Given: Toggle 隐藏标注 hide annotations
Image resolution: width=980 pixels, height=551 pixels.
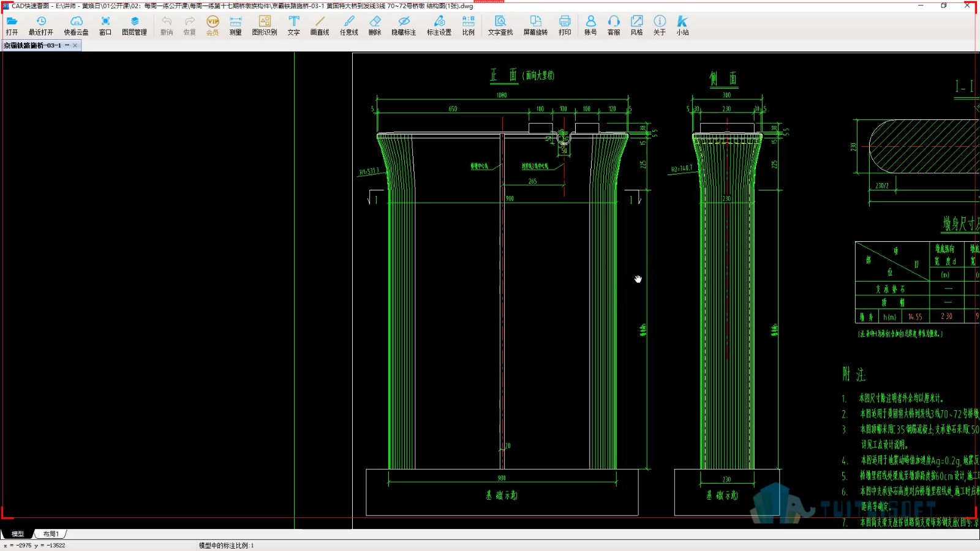Looking at the screenshot, I should click(404, 25).
